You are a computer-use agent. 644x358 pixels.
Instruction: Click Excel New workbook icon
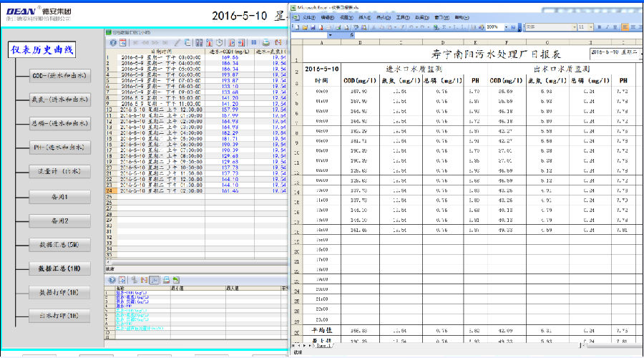click(x=296, y=27)
